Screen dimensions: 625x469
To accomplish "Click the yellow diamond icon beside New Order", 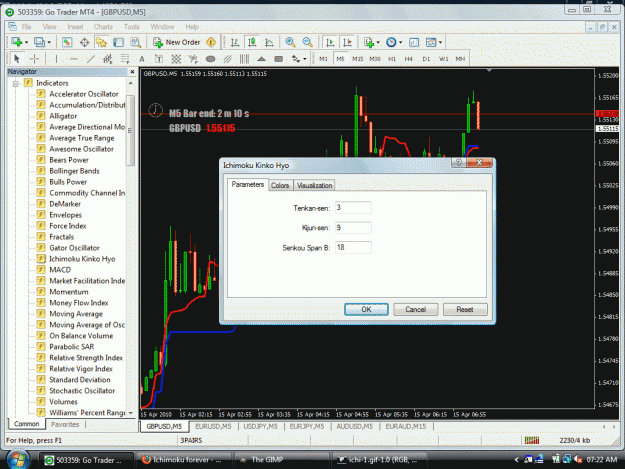I will click(x=211, y=42).
